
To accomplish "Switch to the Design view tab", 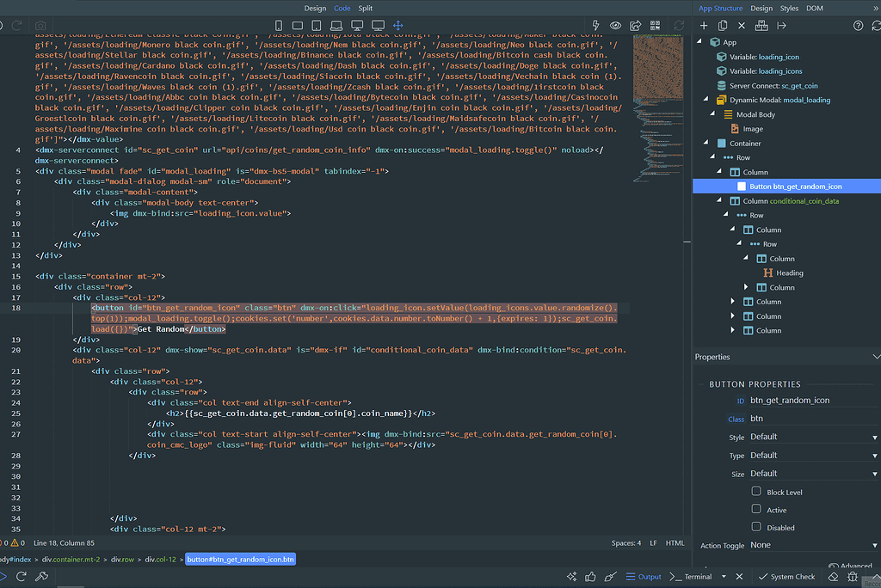I will [314, 8].
